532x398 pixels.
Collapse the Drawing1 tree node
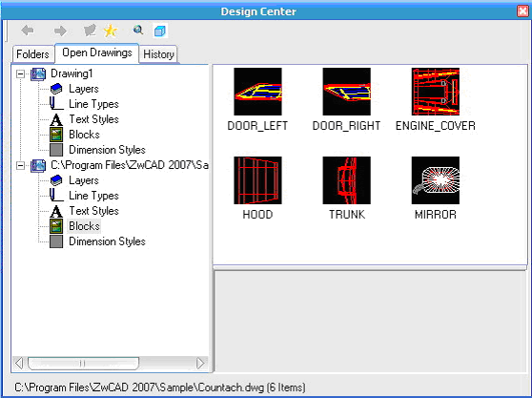click(x=20, y=73)
